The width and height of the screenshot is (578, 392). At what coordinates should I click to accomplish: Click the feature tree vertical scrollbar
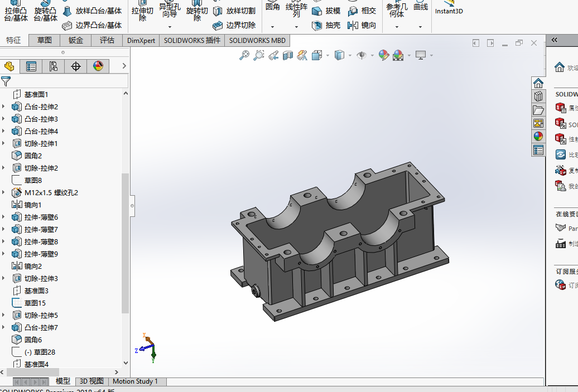(x=126, y=243)
